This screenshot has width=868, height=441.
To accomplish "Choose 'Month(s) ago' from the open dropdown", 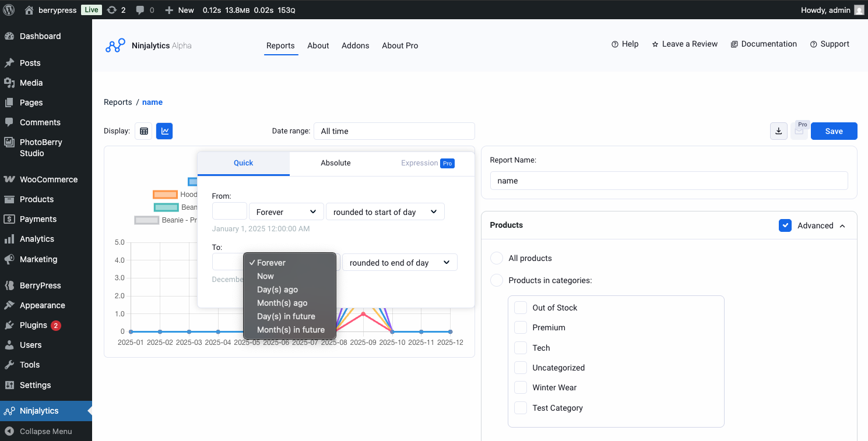I will pyautogui.click(x=282, y=302).
